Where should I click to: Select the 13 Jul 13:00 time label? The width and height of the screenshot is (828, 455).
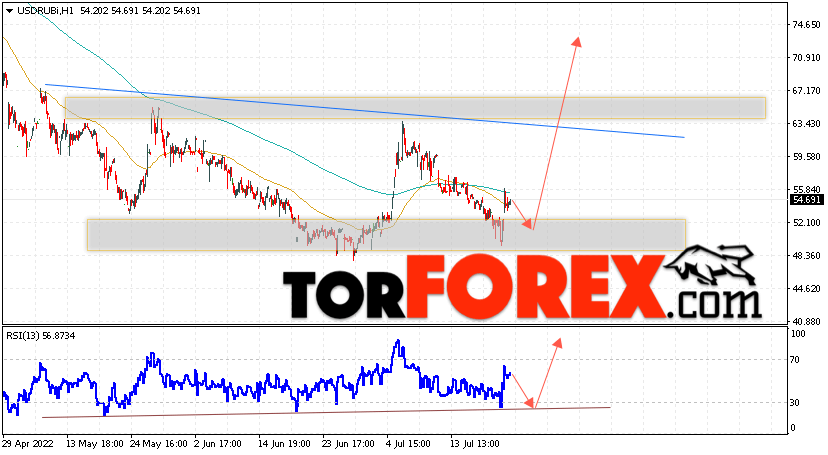(x=475, y=444)
